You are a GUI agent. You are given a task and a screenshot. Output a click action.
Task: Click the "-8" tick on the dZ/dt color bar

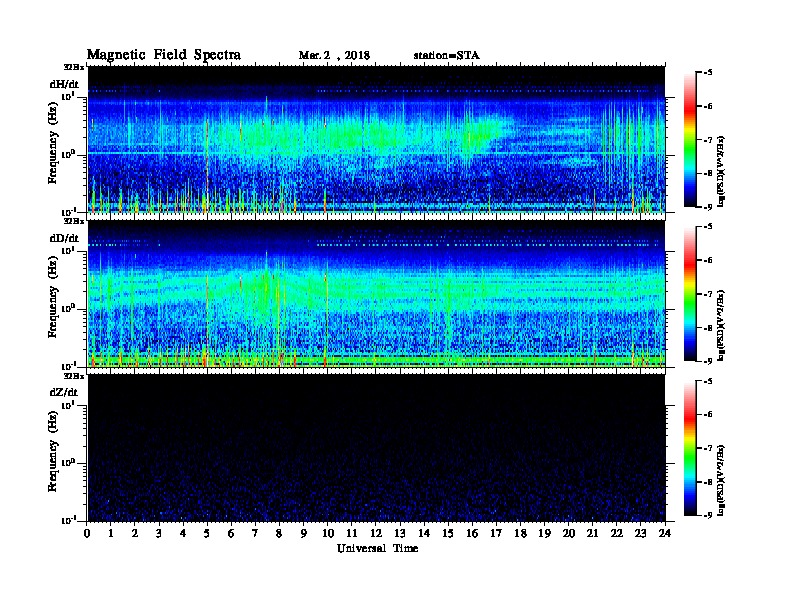pos(708,482)
